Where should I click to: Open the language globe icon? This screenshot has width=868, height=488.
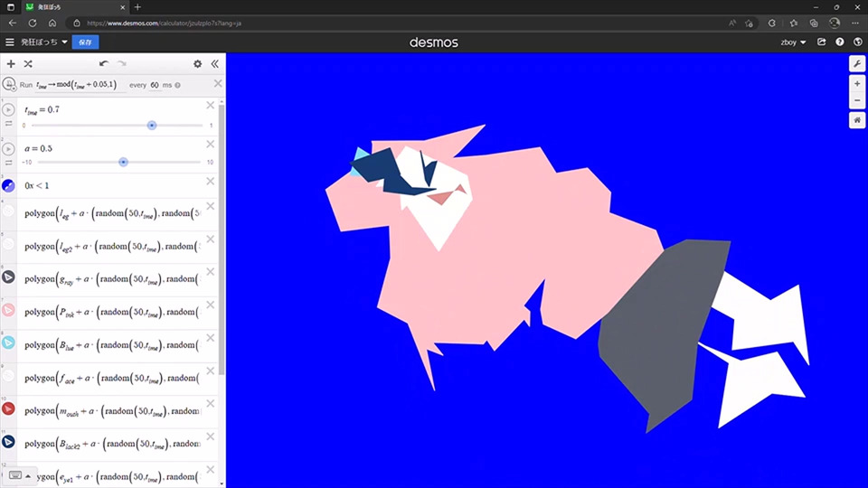(857, 42)
